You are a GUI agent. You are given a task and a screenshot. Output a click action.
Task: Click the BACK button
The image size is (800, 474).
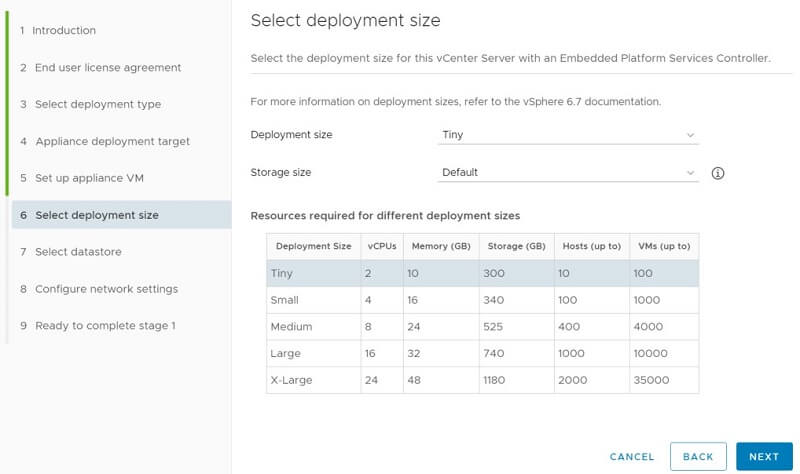click(x=698, y=456)
